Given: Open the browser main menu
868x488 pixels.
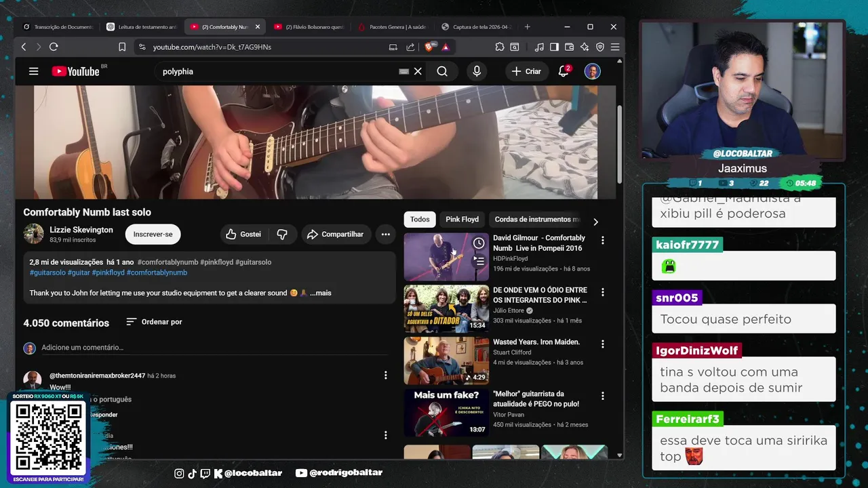Looking at the screenshot, I should click(x=615, y=47).
